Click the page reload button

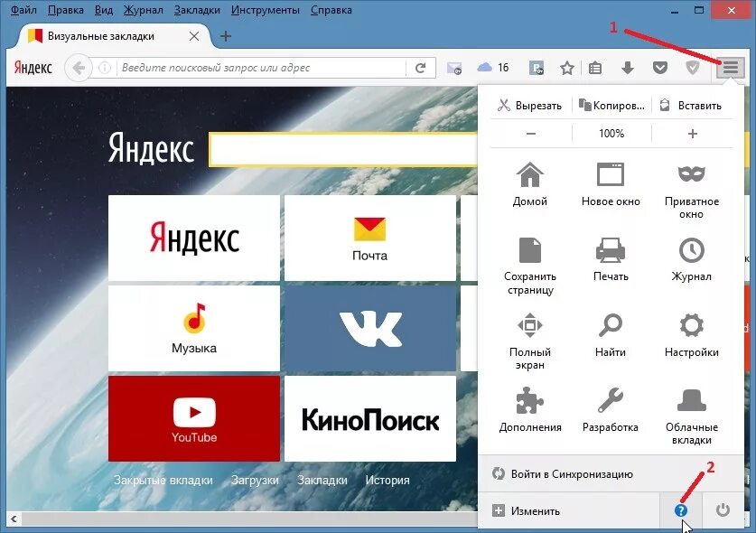pos(420,68)
